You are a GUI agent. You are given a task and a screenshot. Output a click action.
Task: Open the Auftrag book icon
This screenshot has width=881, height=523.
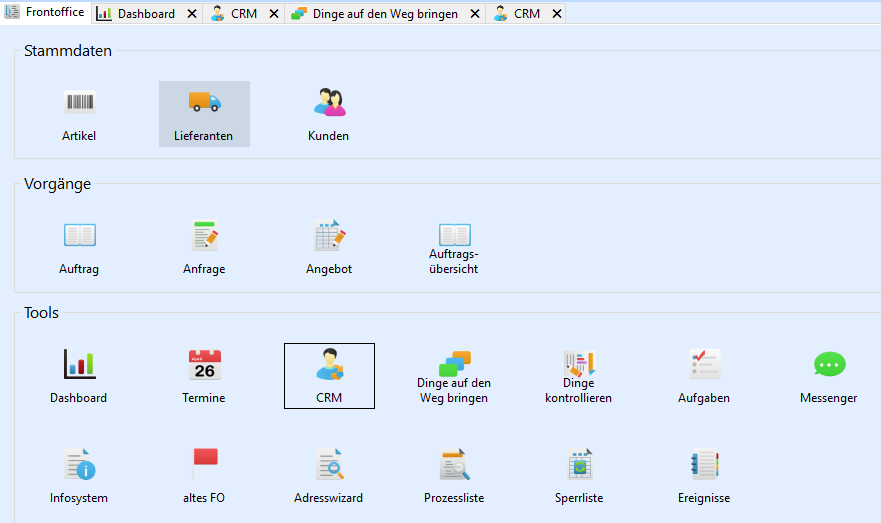pyautogui.click(x=79, y=236)
